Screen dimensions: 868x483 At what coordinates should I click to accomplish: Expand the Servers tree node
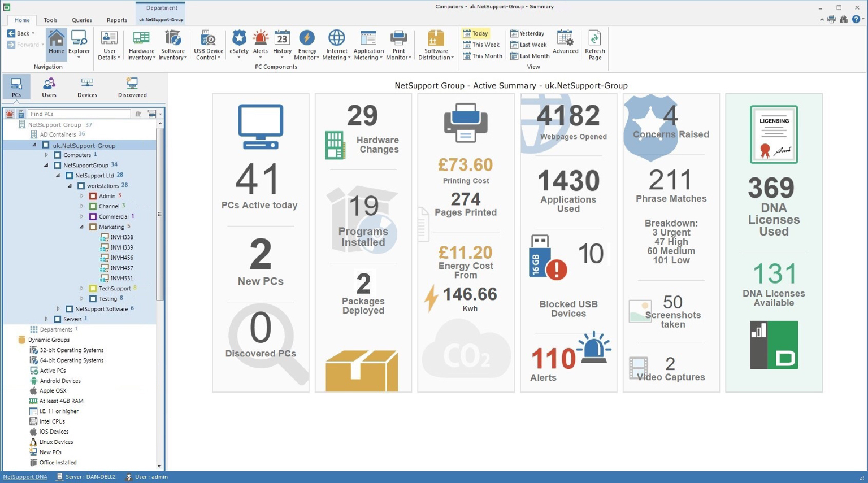click(x=47, y=319)
